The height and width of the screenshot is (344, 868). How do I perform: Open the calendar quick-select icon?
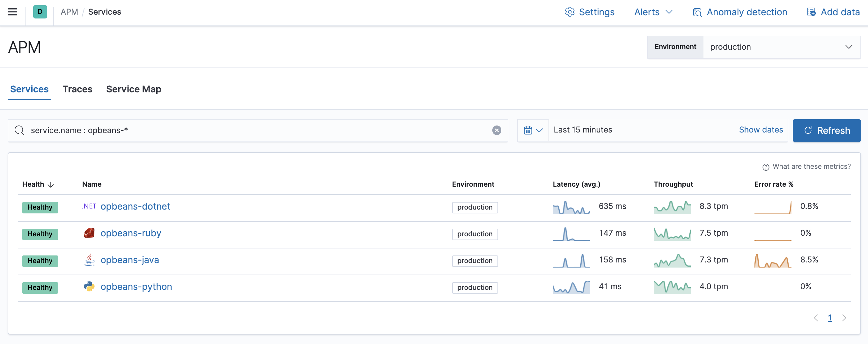click(x=533, y=130)
